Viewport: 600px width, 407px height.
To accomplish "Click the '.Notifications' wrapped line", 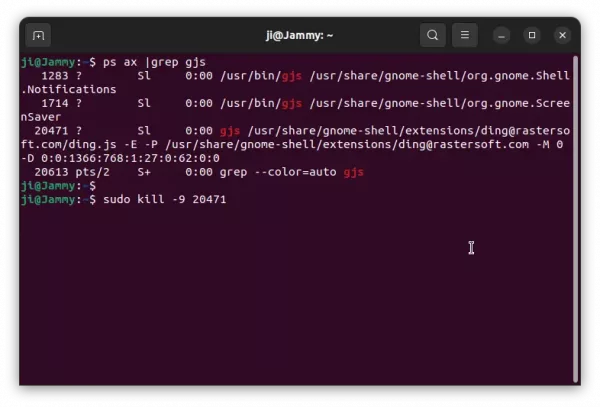I will click(x=68, y=90).
